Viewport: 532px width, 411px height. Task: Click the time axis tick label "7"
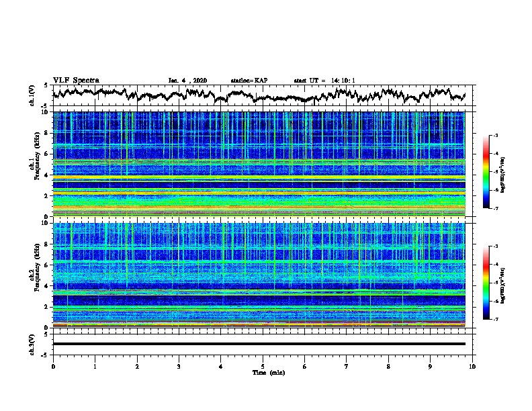click(x=347, y=367)
